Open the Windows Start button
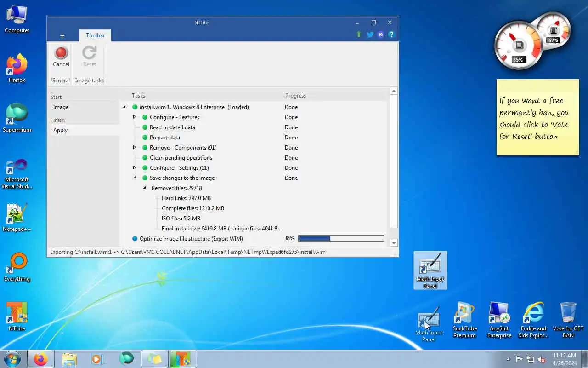The width and height of the screenshot is (588, 368). (12, 359)
